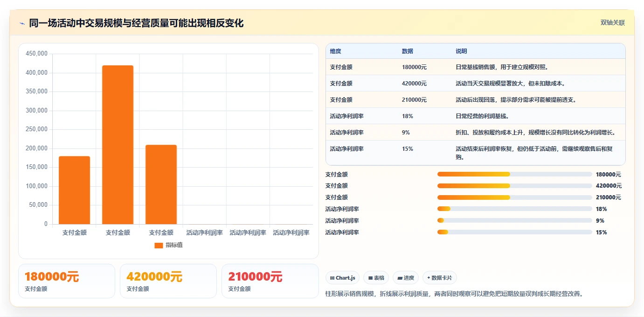Open the red 210000元 data card
Screen dimensions: 644x317
coord(270,281)
